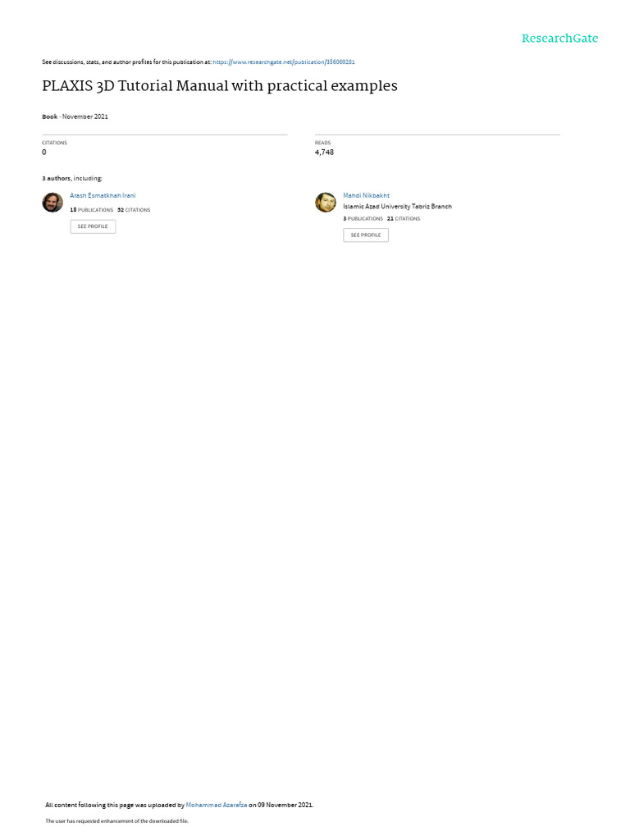The image size is (630, 840).
Task: Click the Reads value 4,748
Action: point(324,152)
